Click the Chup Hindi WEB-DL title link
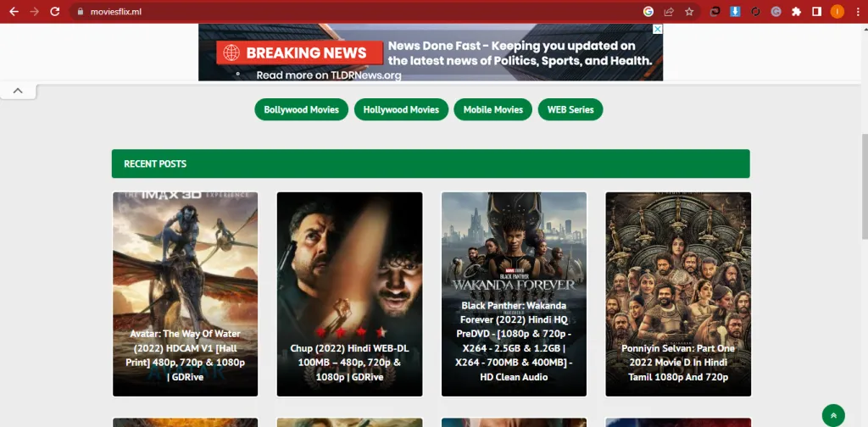The image size is (868, 427). 349,363
